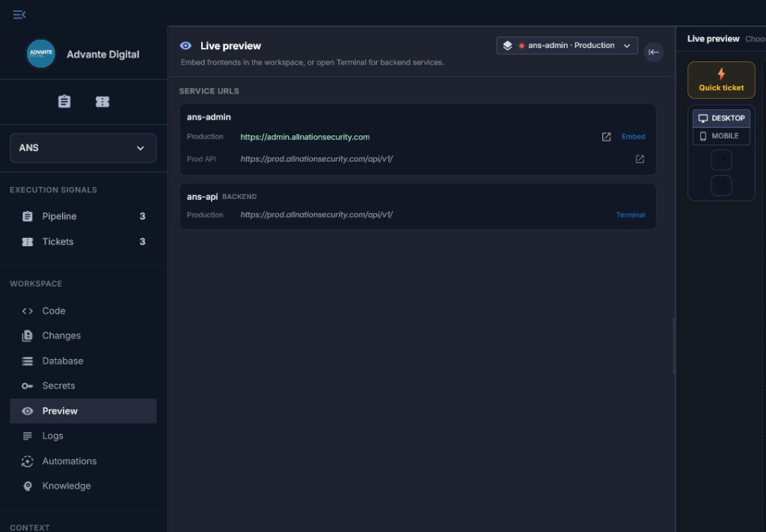Open Pipeline in Execution Signals

point(83,216)
